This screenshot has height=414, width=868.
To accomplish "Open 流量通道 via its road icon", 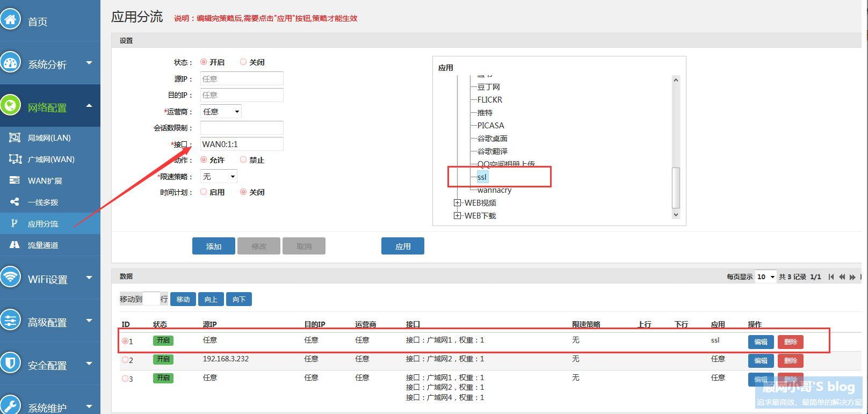I will pos(15,245).
